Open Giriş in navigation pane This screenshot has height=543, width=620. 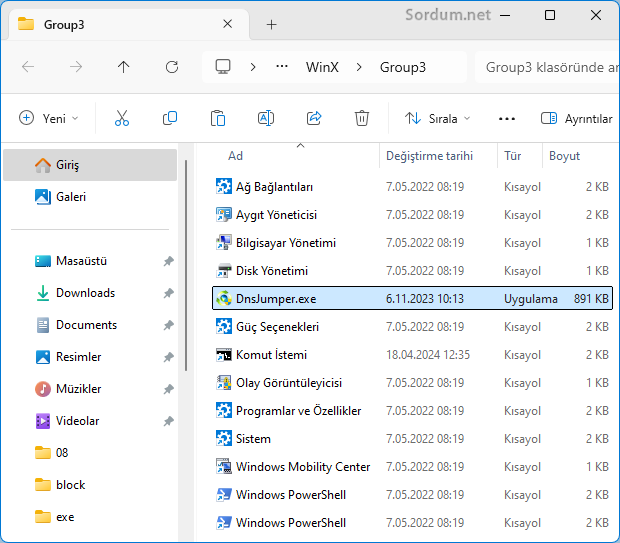pyautogui.click(x=90, y=165)
